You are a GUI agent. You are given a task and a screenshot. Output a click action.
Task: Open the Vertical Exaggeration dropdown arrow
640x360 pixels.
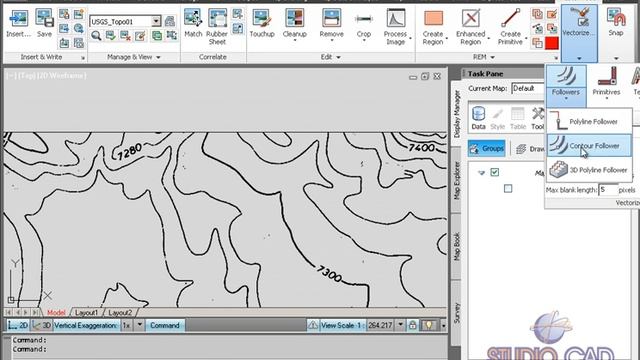pyautogui.click(x=140, y=325)
